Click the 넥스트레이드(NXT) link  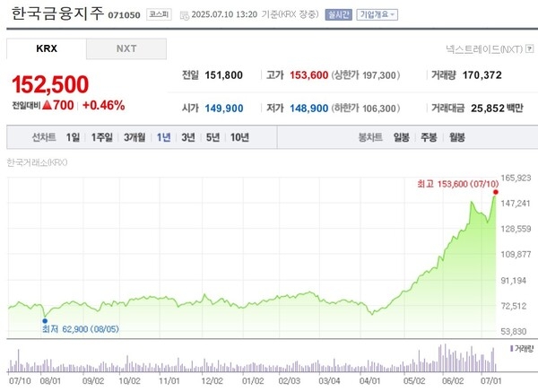click(x=483, y=49)
